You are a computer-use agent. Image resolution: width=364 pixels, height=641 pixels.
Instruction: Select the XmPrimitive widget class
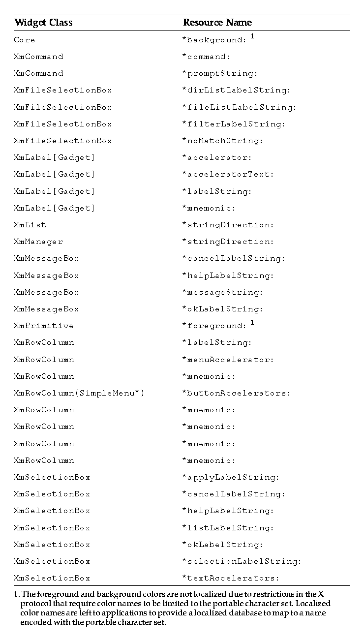pos(43,326)
